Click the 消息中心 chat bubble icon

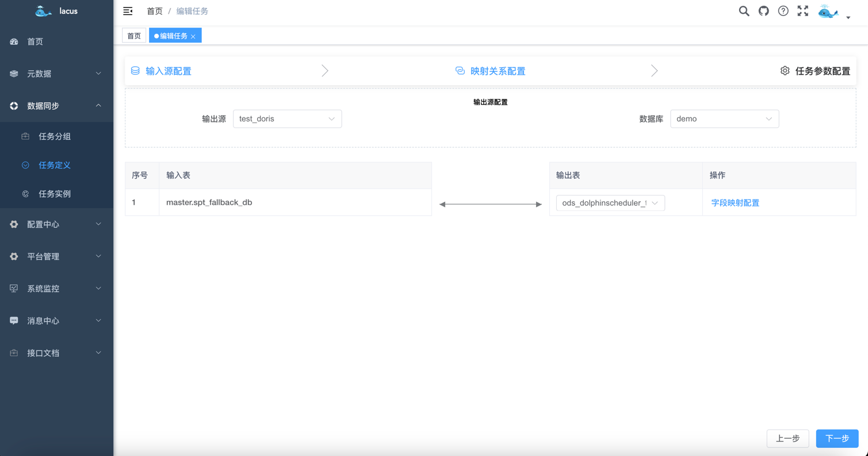(14, 321)
